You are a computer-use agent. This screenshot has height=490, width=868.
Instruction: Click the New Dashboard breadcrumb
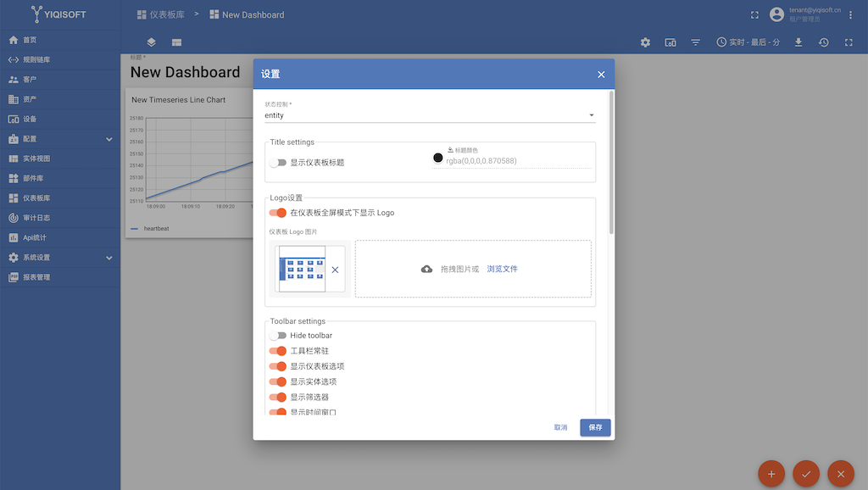coord(247,15)
